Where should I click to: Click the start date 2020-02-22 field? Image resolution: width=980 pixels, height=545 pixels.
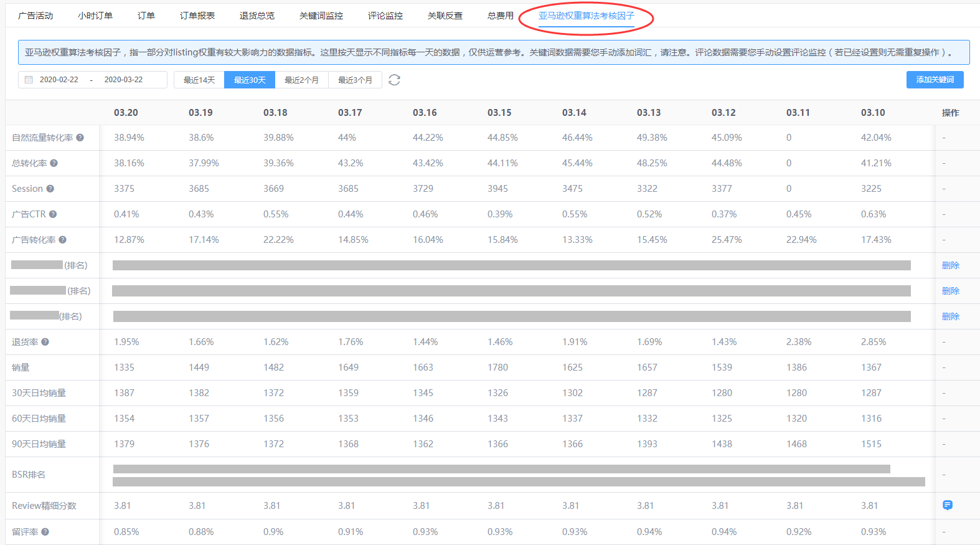pyautogui.click(x=59, y=80)
